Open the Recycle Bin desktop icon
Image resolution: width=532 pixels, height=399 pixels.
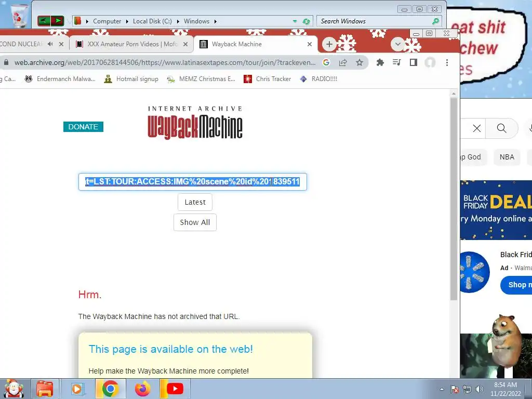pyautogui.click(x=19, y=15)
